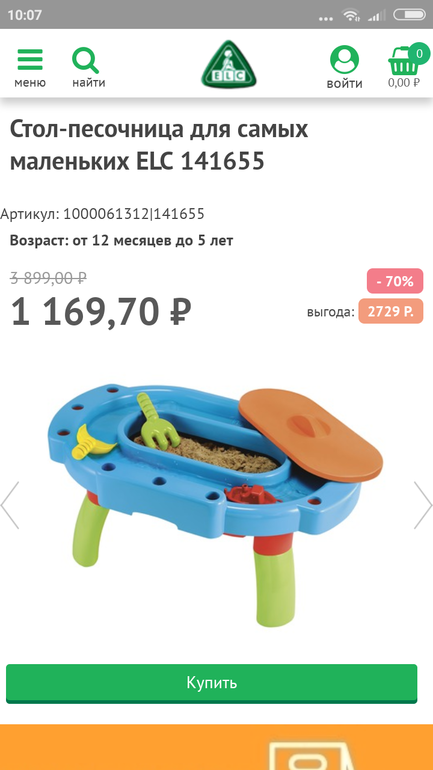The image size is (433, 770).
Task: Select the sand table product photo
Action: (x=215, y=505)
